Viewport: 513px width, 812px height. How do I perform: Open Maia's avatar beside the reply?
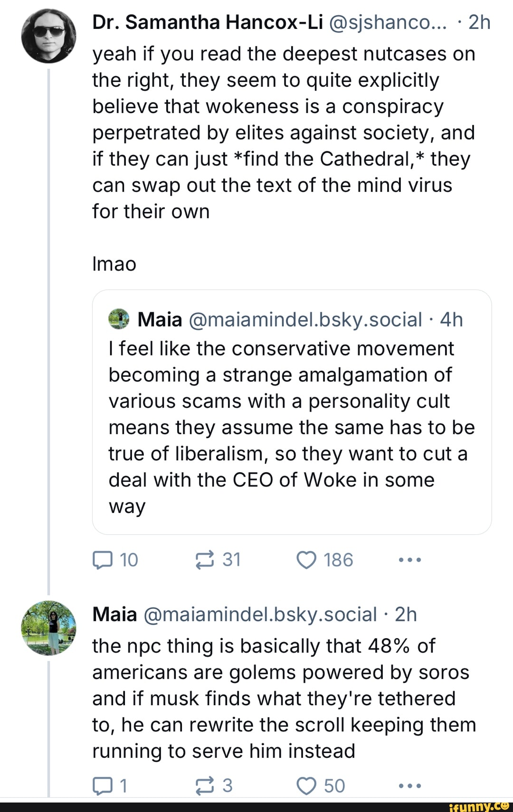pos(48,628)
